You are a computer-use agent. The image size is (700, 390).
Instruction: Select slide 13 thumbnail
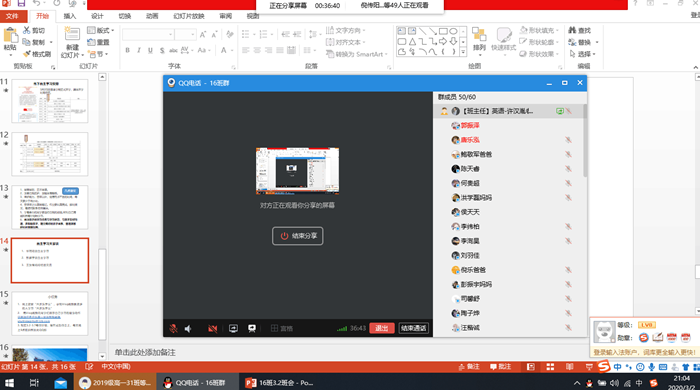(50, 207)
